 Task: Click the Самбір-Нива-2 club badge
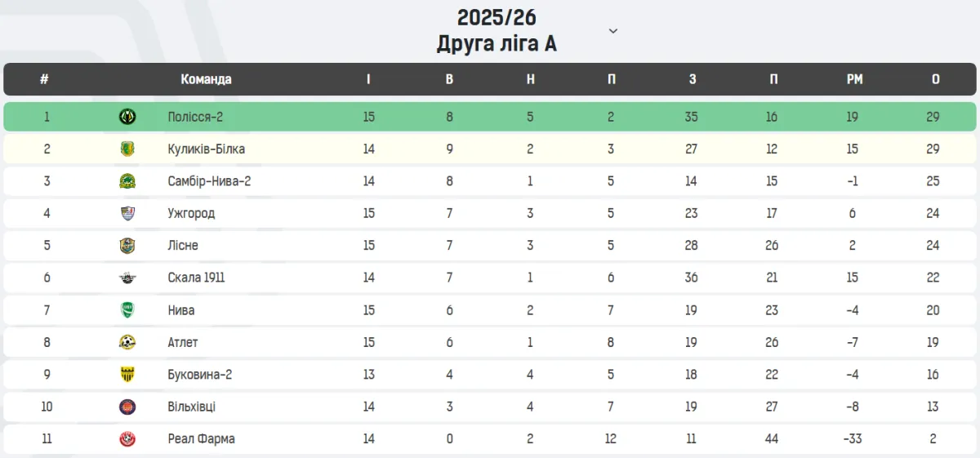[127, 181]
